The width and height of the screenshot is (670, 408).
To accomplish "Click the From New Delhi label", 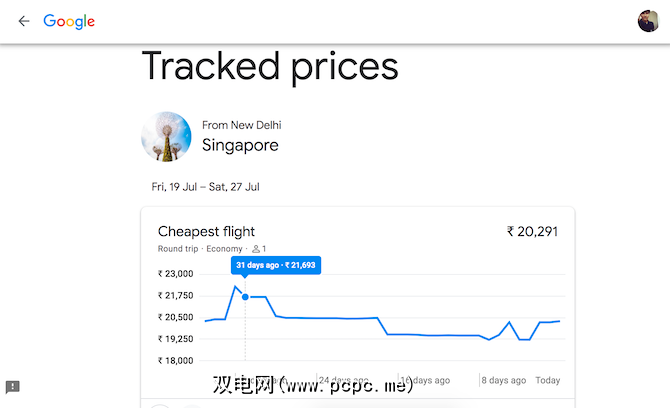I will (241, 125).
